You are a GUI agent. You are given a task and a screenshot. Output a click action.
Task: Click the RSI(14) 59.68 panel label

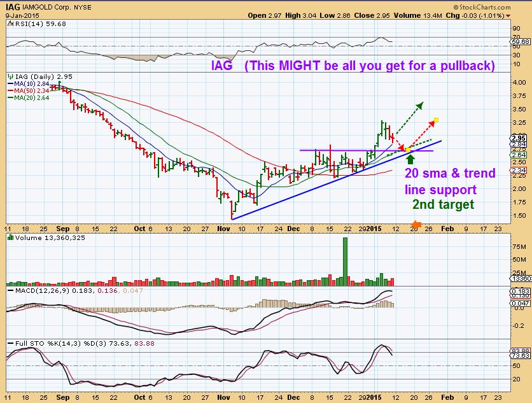[40, 24]
